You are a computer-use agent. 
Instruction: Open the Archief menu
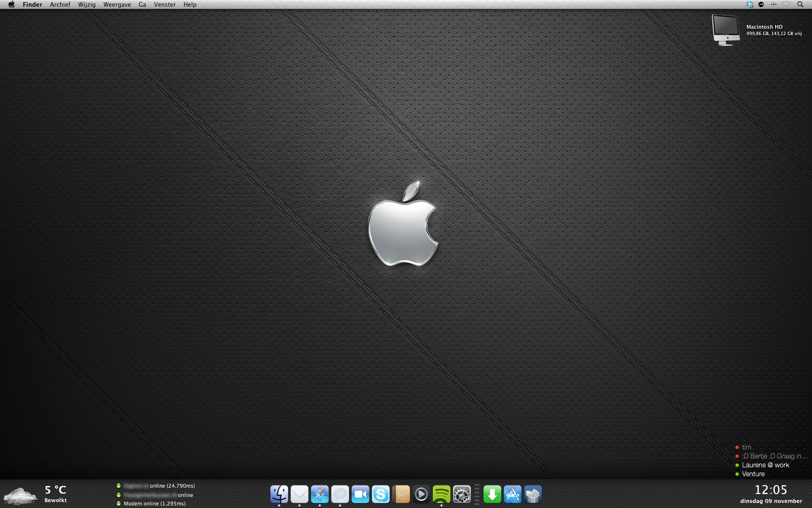click(x=60, y=5)
